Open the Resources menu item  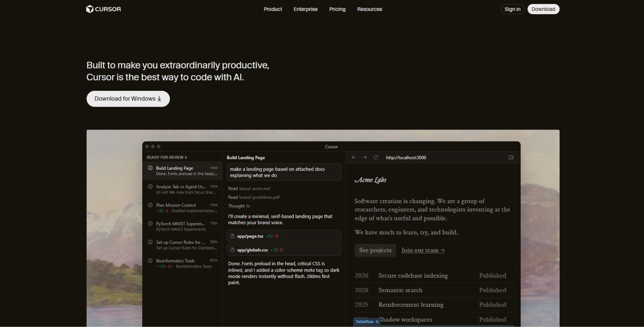[369, 9]
